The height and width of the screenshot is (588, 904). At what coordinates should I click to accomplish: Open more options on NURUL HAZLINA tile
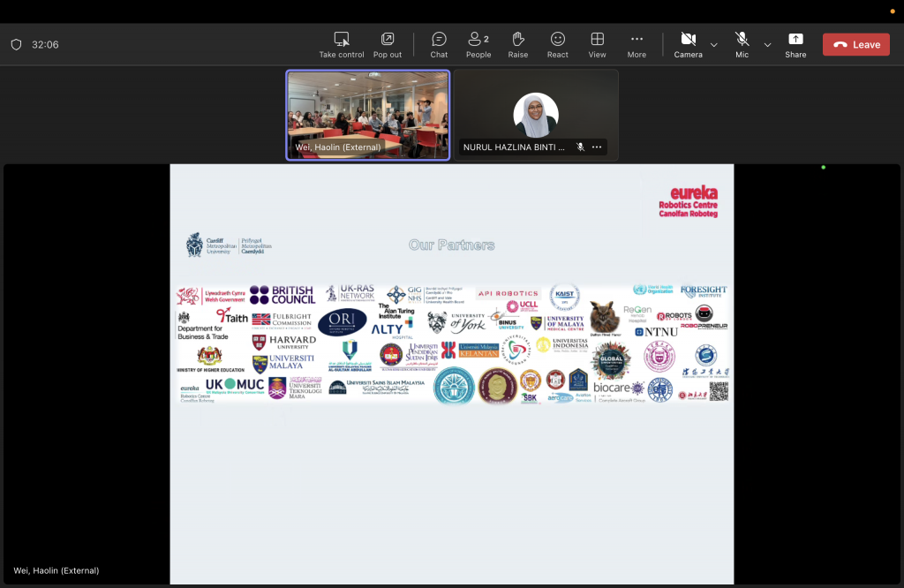(597, 147)
